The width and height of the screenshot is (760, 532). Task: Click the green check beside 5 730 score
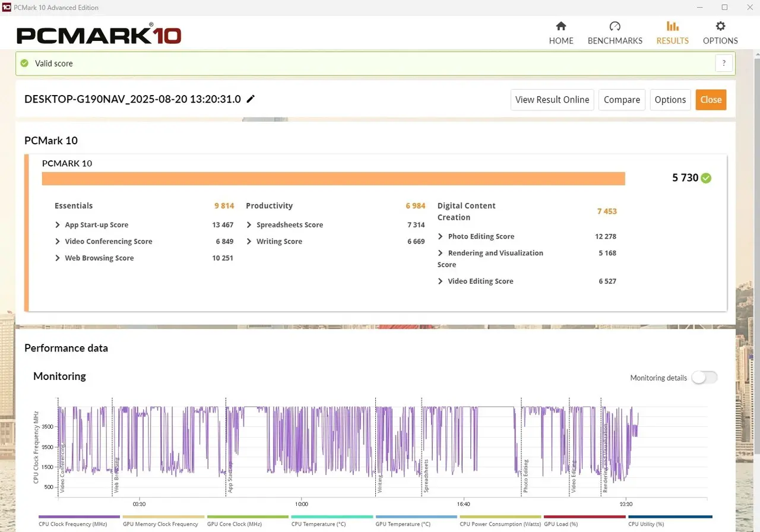point(706,178)
